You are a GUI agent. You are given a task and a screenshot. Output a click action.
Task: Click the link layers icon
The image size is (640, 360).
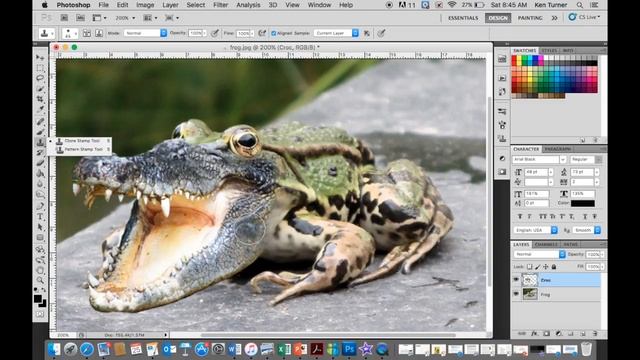pyautogui.click(x=522, y=333)
